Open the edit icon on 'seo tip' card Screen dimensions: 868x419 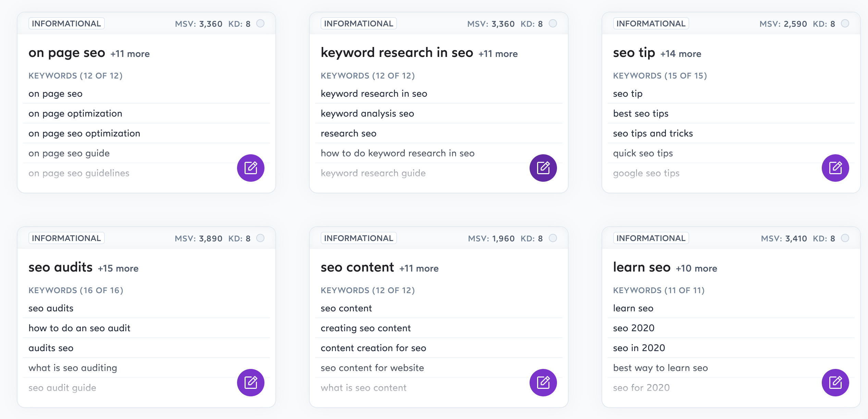point(835,168)
